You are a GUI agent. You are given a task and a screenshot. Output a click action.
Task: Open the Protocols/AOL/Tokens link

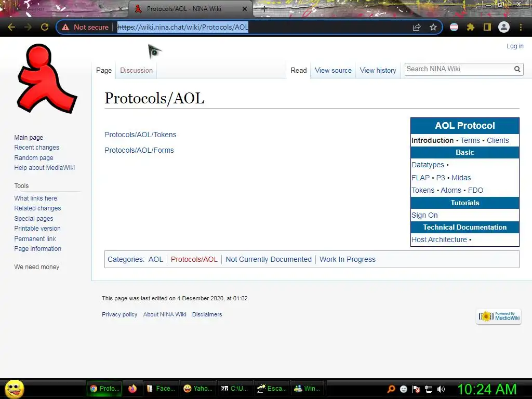pyautogui.click(x=140, y=135)
